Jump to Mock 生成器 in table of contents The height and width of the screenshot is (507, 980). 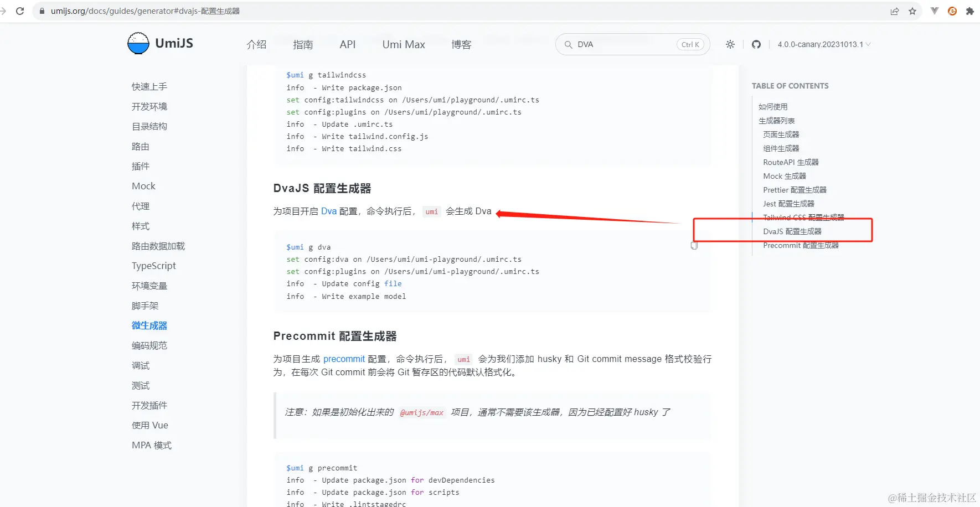785,176
